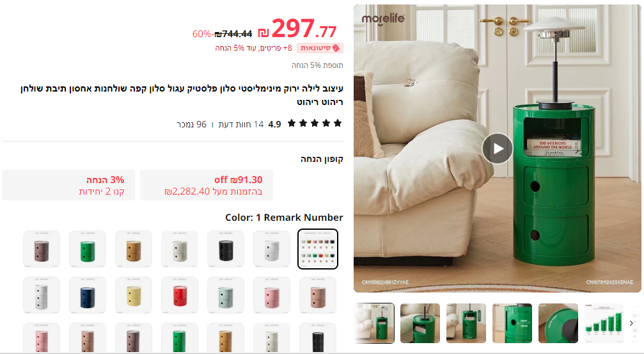Select the mint green cabinet swatch
This screenshot has height=354, width=644.
[226, 295]
